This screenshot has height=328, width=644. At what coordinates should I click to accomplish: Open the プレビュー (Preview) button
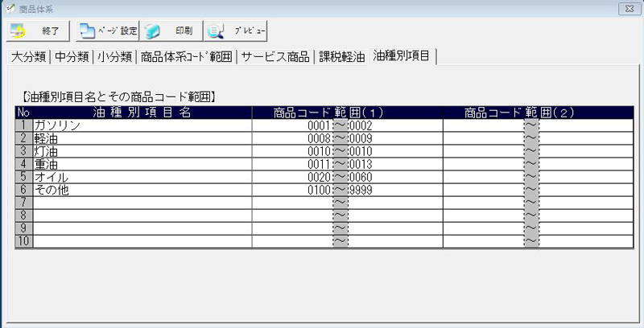[235, 31]
